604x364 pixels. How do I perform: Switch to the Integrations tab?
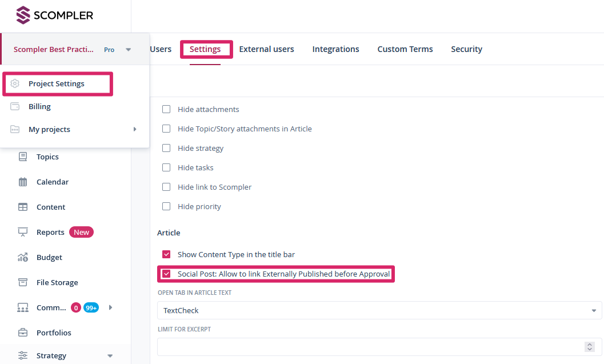(335, 49)
